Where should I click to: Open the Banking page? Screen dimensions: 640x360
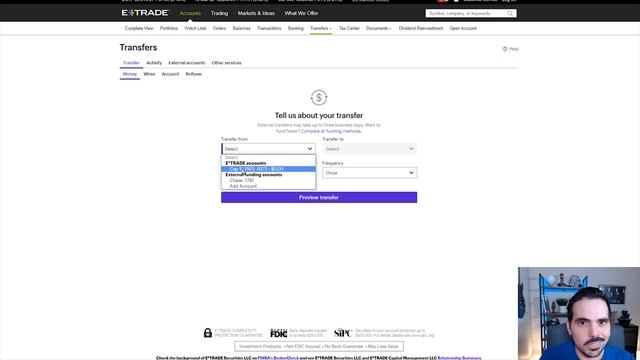pyautogui.click(x=296, y=29)
